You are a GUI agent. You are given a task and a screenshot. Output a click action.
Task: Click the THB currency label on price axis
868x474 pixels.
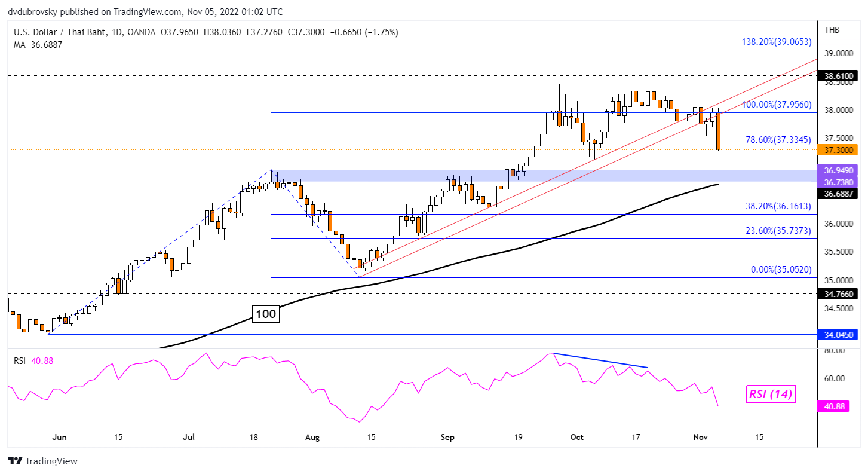tap(831, 30)
